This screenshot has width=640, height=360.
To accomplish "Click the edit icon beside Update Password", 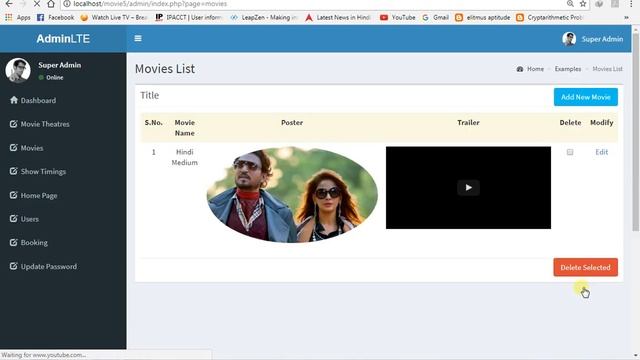I will (x=13, y=266).
